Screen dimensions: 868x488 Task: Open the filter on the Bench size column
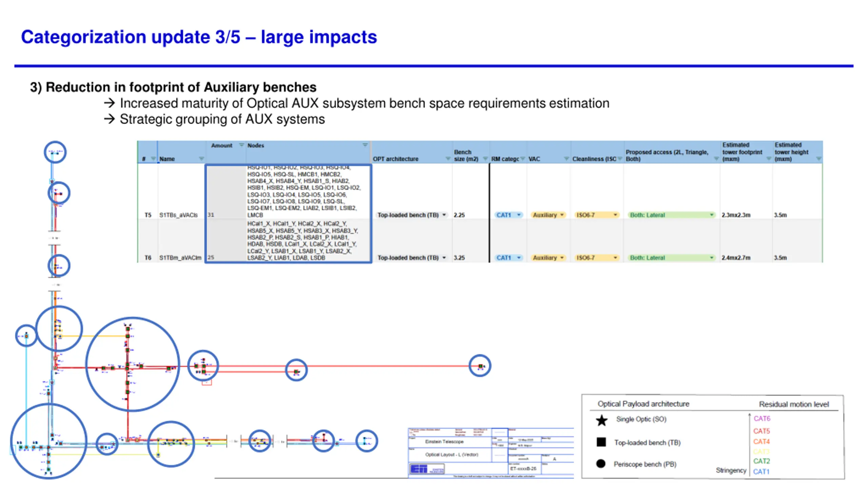[x=485, y=159]
